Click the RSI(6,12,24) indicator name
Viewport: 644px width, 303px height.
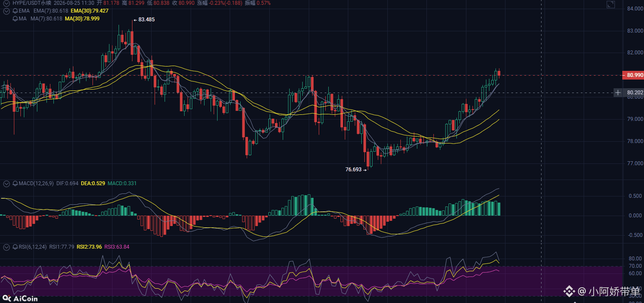click(33, 247)
